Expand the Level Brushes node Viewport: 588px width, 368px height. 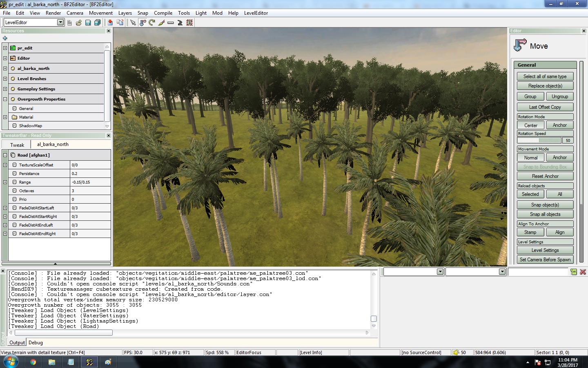click(5, 79)
